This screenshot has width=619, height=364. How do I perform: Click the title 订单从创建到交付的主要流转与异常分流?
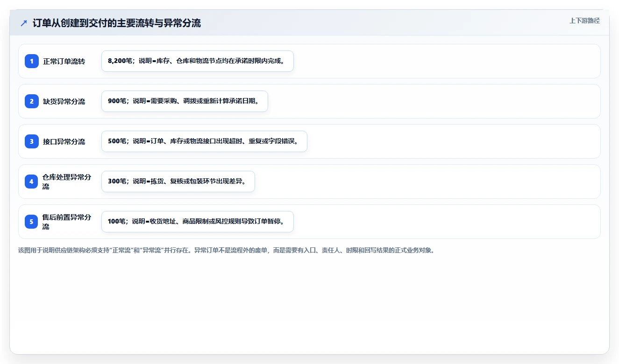click(x=117, y=23)
